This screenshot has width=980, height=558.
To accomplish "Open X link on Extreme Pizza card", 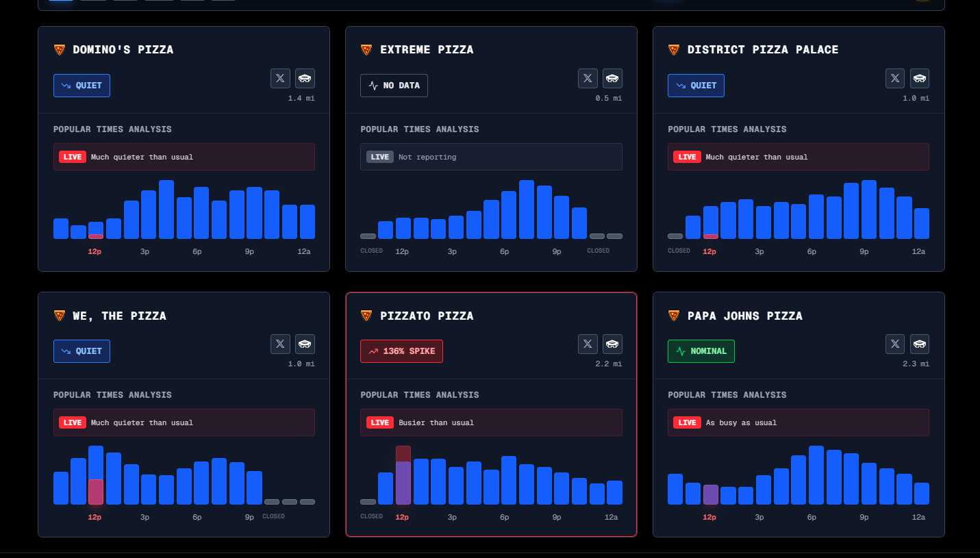I will pyautogui.click(x=588, y=78).
